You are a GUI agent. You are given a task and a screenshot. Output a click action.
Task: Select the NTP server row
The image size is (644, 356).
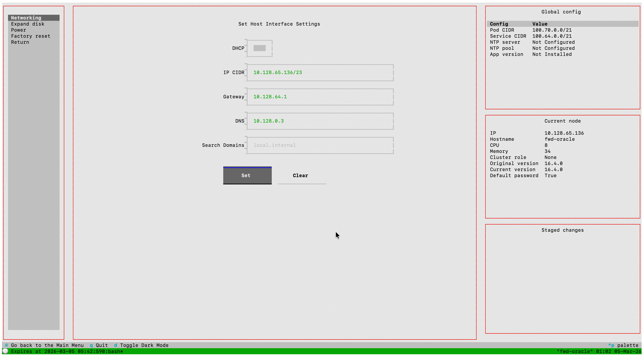coord(563,42)
